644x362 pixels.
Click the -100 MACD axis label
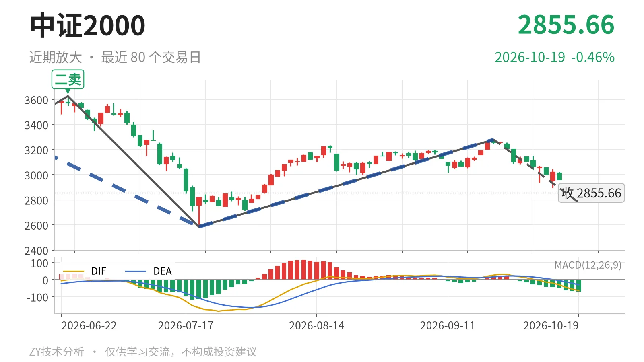[x=37, y=298]
